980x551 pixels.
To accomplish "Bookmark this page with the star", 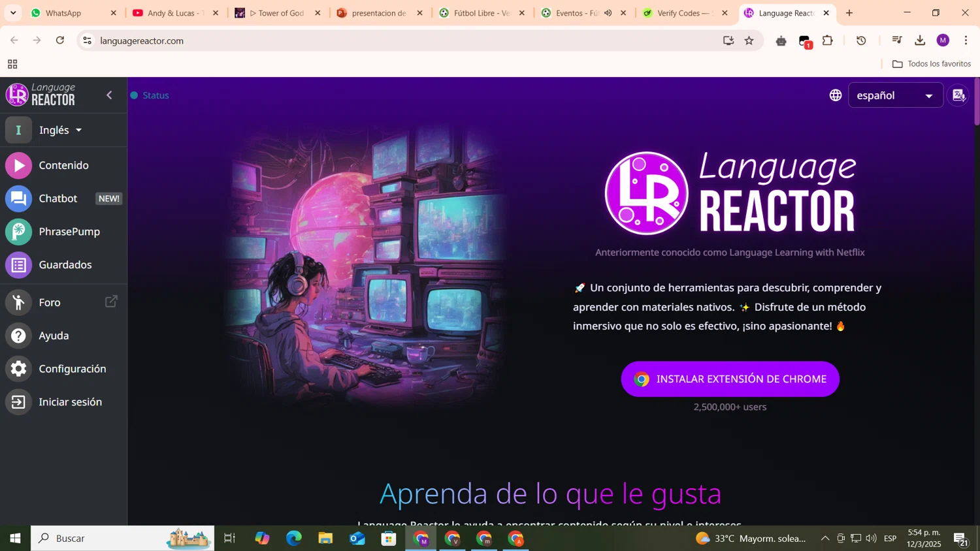I will [749, 40].
